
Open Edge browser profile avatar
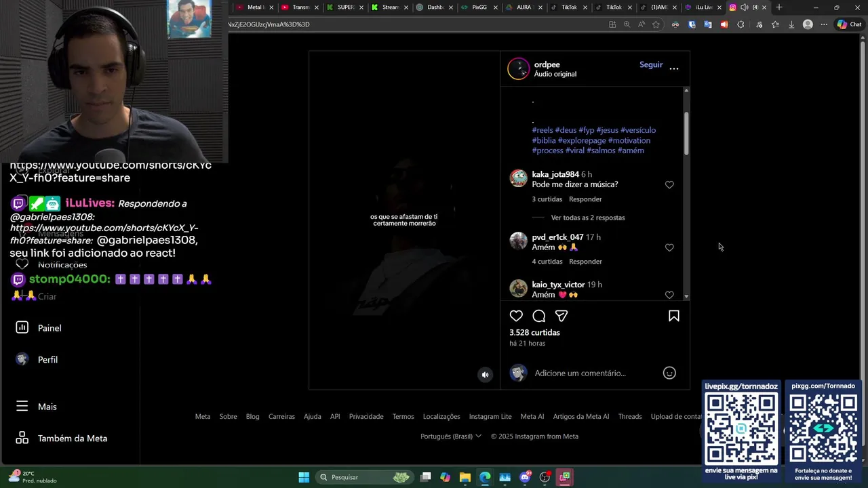pyautogui.click(x=808, y=24)
